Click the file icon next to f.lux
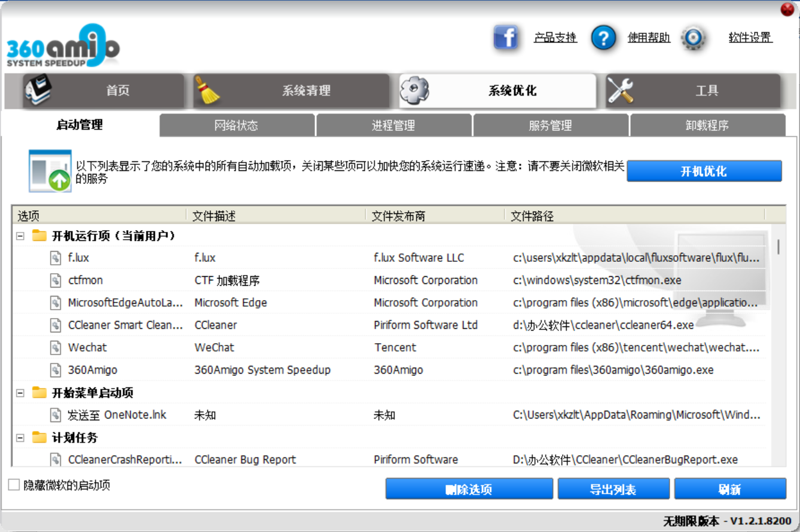 coord(56,258)
